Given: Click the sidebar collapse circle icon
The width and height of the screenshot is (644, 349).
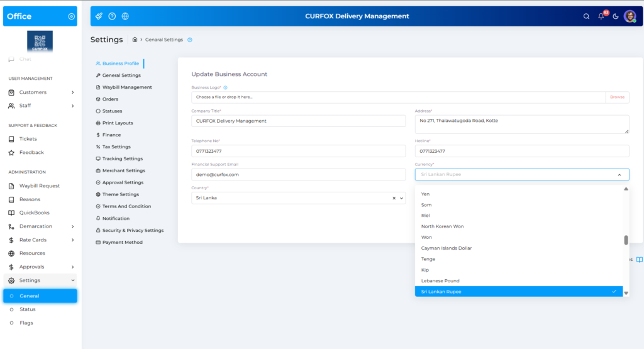Looking at the screenshot, I should coord(72,16).
